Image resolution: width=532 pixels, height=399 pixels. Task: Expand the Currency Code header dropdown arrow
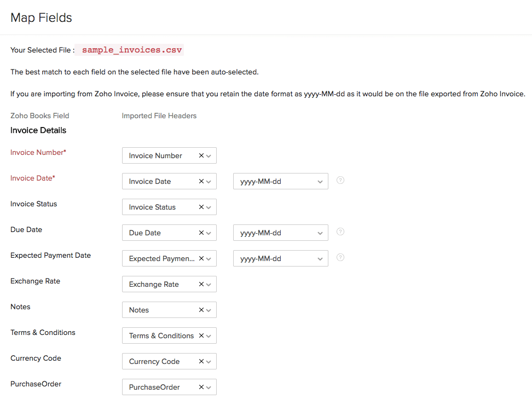[x=209, y=362]
